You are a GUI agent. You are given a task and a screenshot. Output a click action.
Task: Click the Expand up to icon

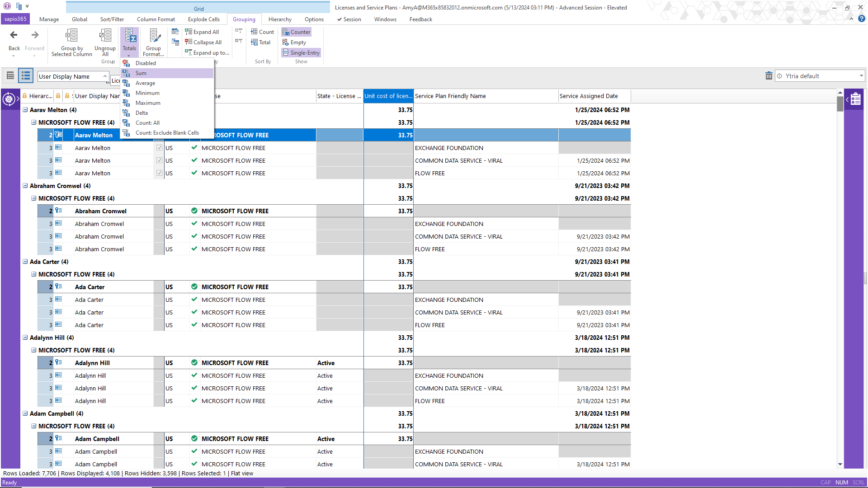189,52
